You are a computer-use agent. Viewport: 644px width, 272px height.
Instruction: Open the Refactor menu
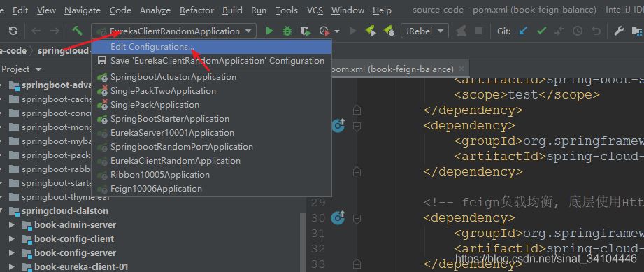(x=196, y=10)
